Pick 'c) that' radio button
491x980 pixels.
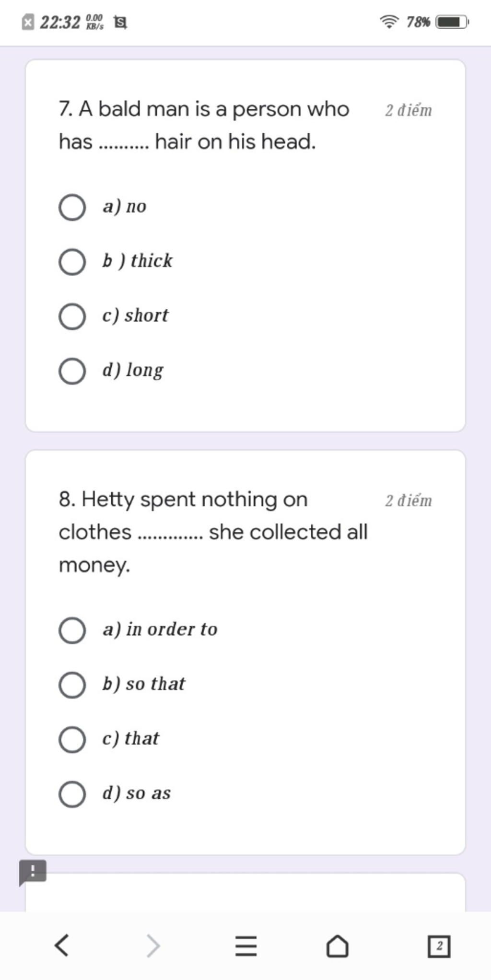[x=72, y=740]
